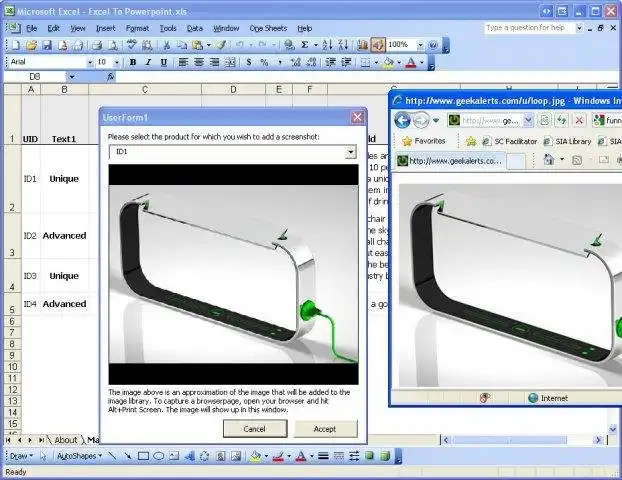Insert a Text Box from Drawing toolbar

pos(174,456)
